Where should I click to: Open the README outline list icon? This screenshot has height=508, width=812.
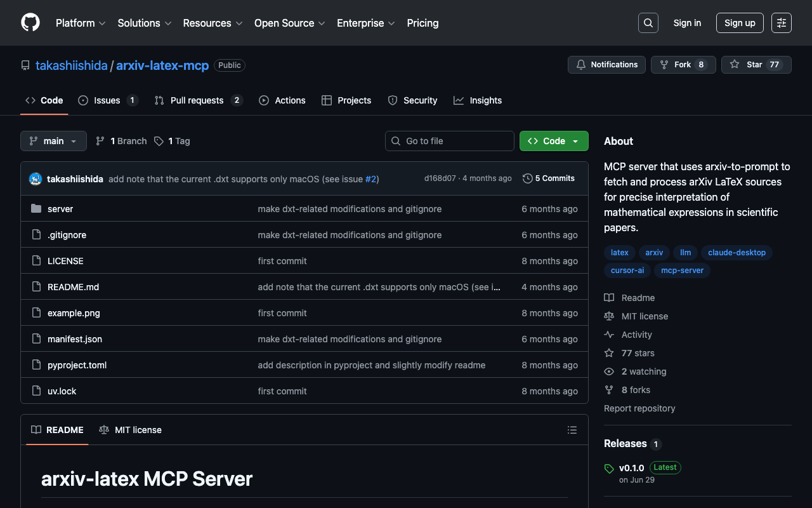click(x=572, y=430)
